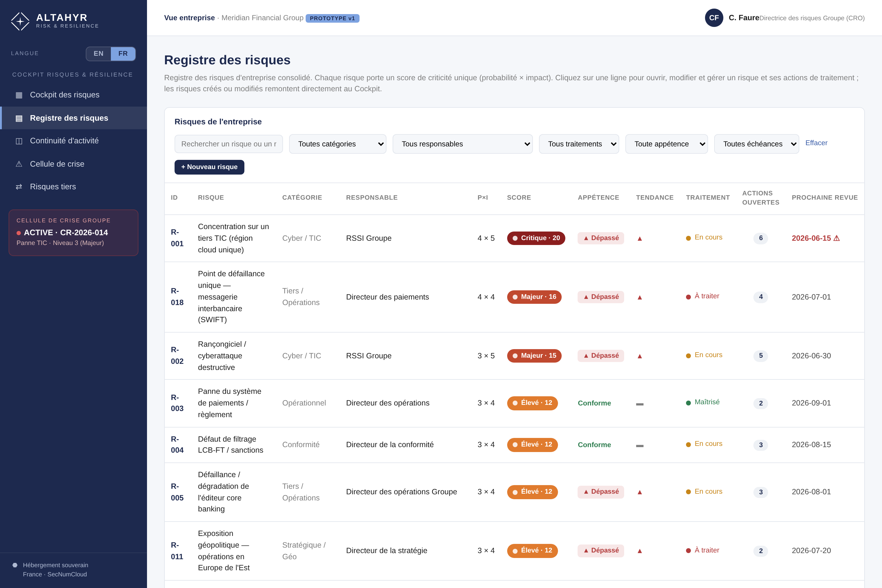Click the Registre des risques list icon
Image resolution: width=882 pixels, height=588 pixels.
click(19, 119)
